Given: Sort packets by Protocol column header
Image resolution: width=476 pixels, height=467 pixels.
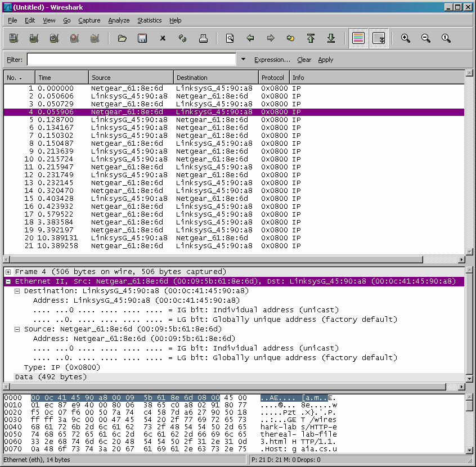Looking at the screenshot, I should [x=274, y=78].
